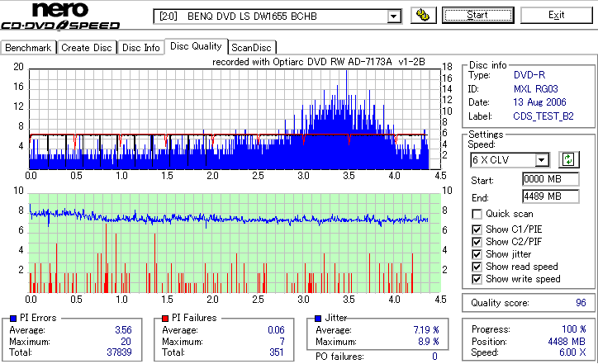Click Progress value 100 %
The height and width of the screenshot is (364, 598).
tap(574, 329)
